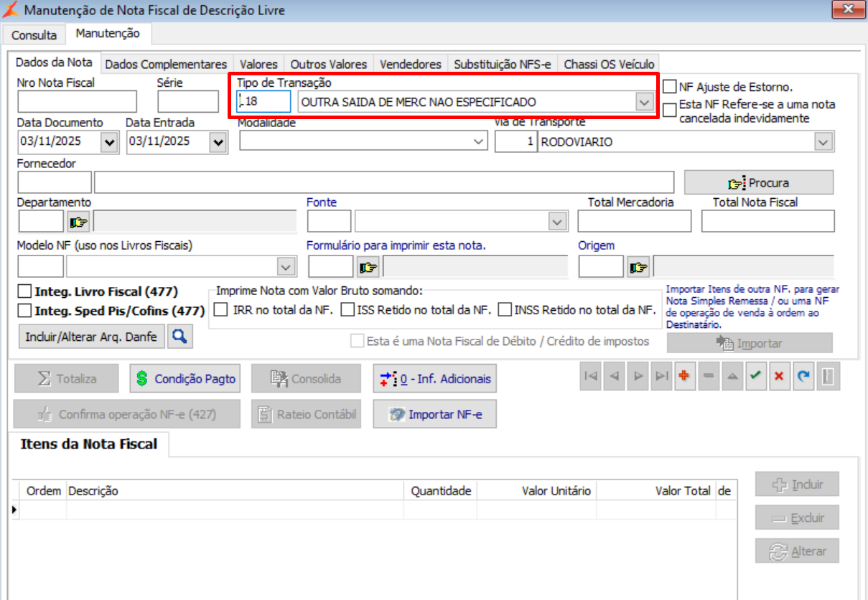This screenshot has height=600, width=868.
Task: Click Alterar item button
Action: (x=797, y=551)
